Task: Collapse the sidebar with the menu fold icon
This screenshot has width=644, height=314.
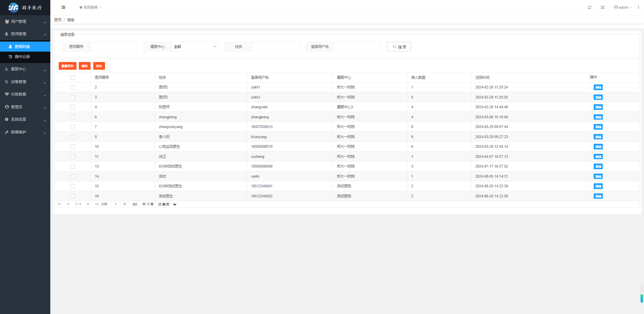Action: pyautogui.click(x=63, y=7)
